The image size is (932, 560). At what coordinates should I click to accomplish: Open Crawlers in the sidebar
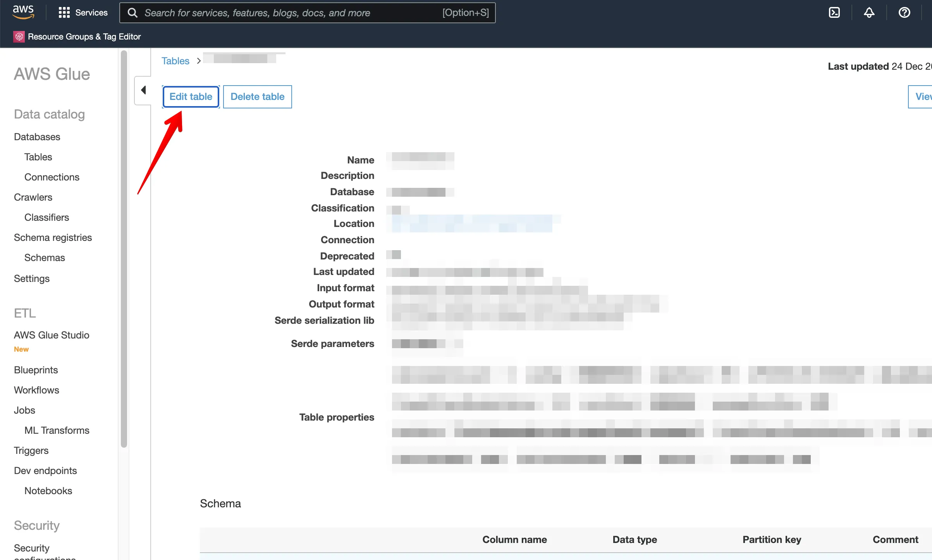point(33,197)
